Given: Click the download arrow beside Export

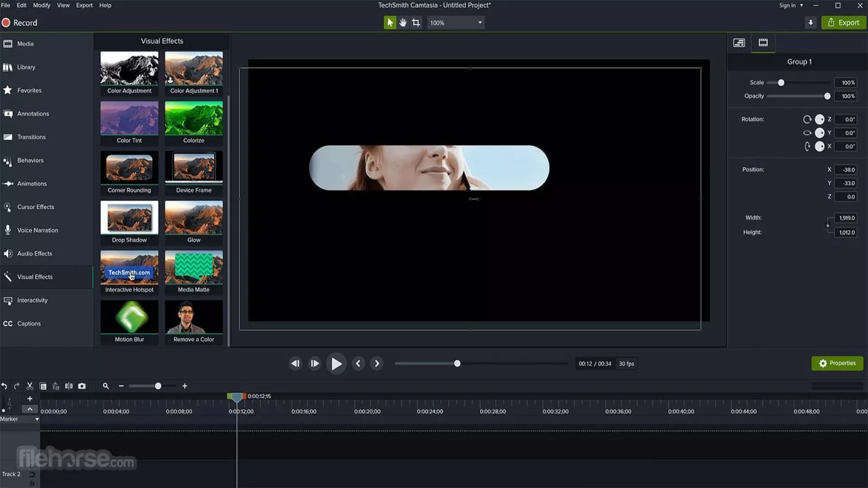Looking at the screenshot, I should (x=811, y=23).
